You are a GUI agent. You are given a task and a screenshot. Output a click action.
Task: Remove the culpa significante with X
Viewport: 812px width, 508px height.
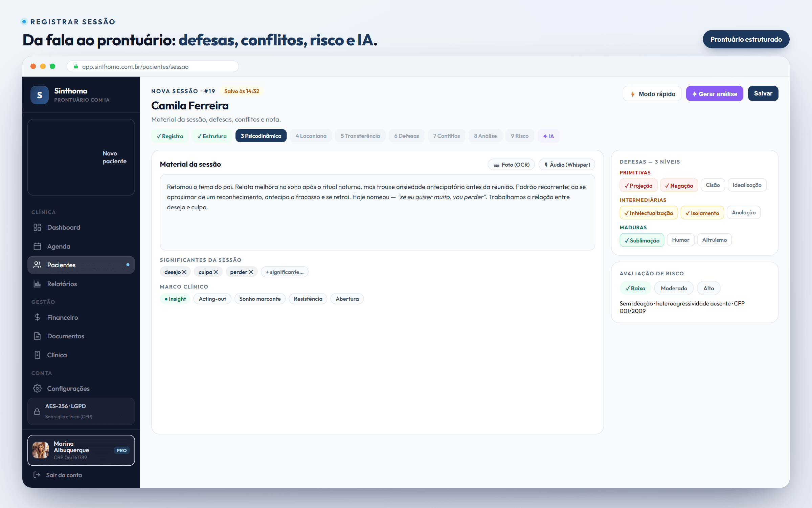(216, 272)
